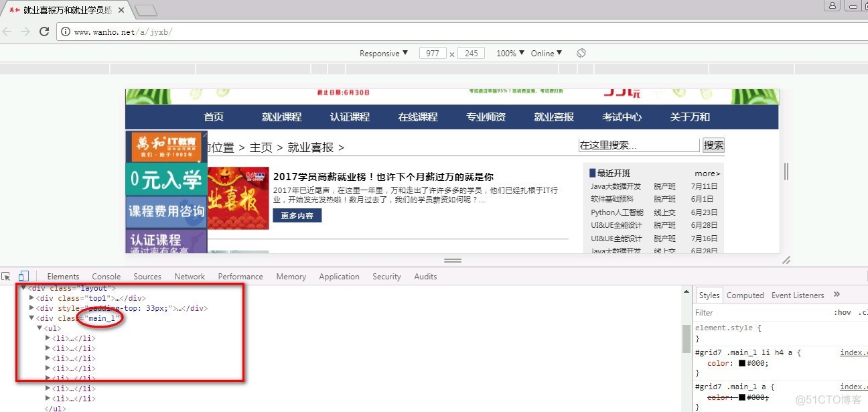Click the browser back arrow
This screenshot has height=412, width=868.
click(7, 31)
